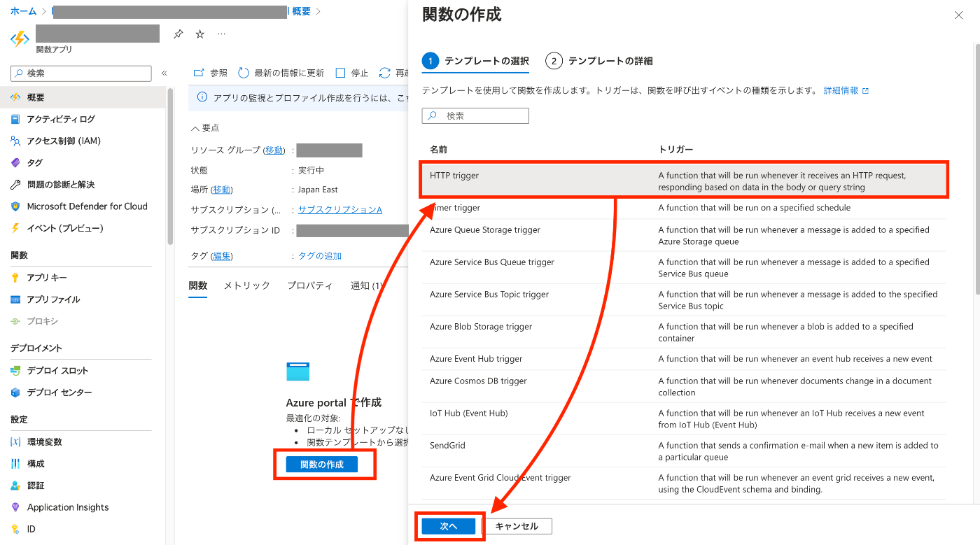Click the Application Insights lightbulb icon
This screenshot has height=545, width=980.
tap(15, 507)
